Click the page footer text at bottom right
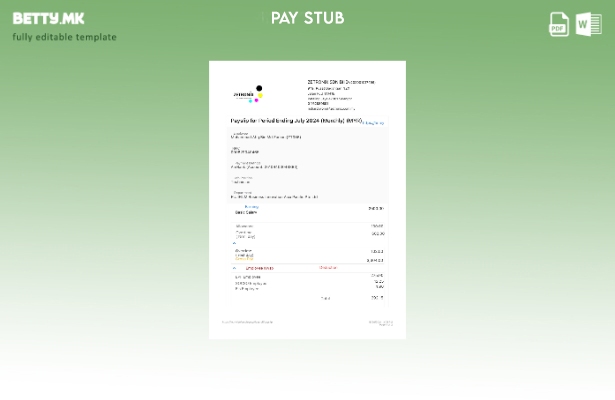615x400 pixels. pyautogui.click(x=380, y=323)
